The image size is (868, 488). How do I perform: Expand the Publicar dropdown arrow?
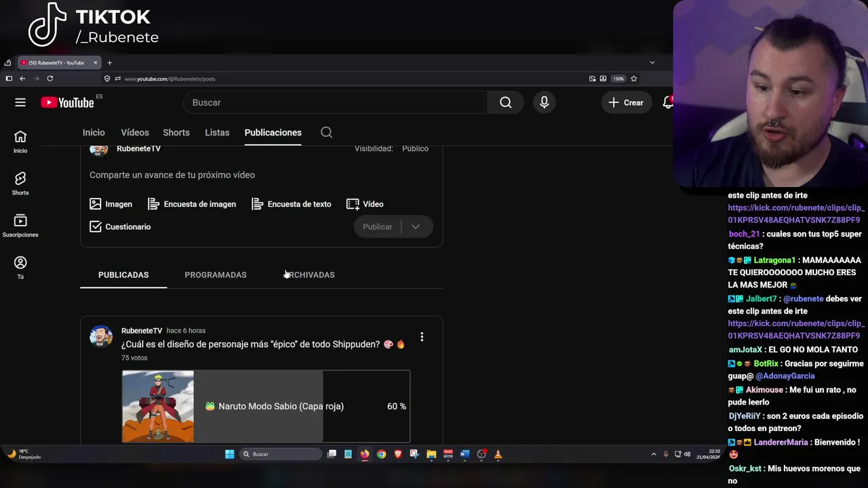416,226
